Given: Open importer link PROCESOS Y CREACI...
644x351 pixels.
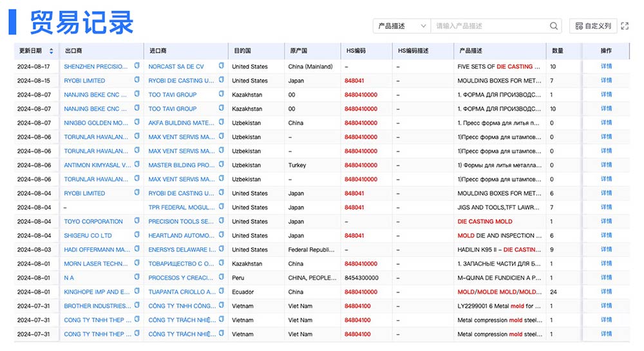Looking at the screenshot, I should 181,278.
